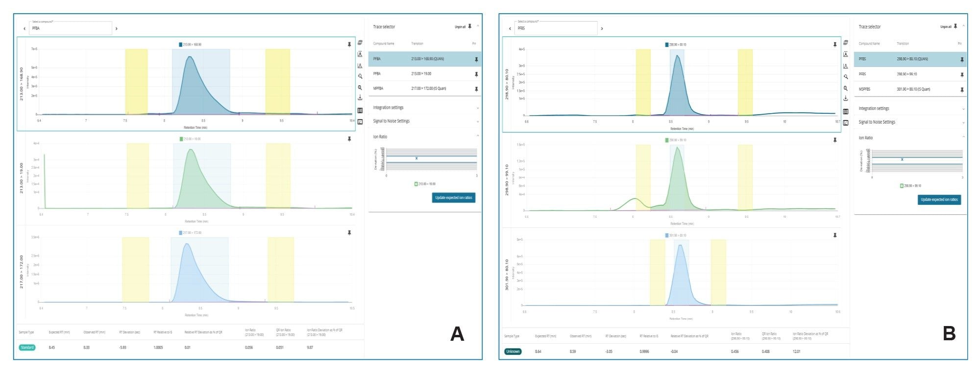Click Update expected ion ratios in PFBA panel
980x378 pixels.
pyautogui.click(x=454, y=198)
